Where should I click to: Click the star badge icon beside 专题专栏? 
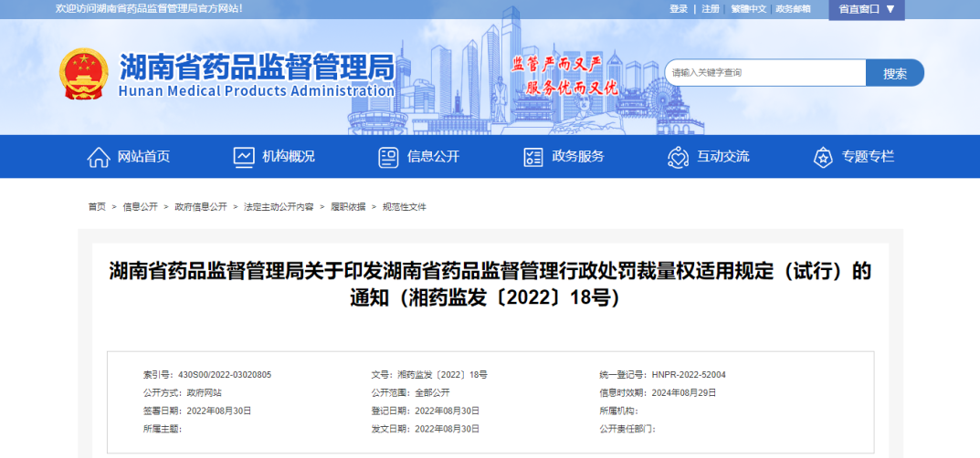click(823, 157)
